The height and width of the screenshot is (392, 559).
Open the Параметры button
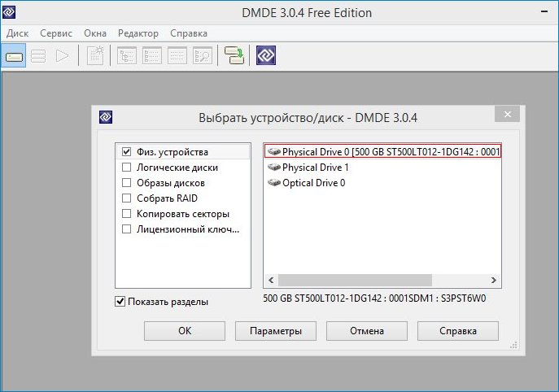point(276,331)
